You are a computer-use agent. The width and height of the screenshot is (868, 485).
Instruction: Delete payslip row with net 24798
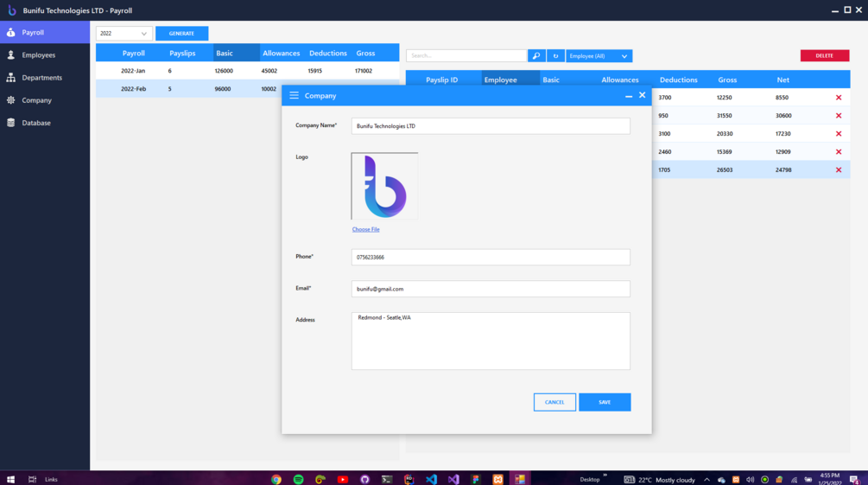coord(839,170)
